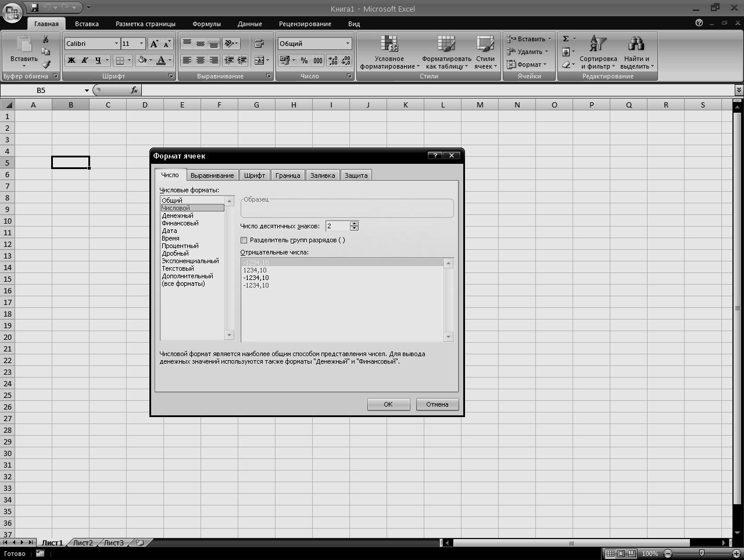
Task: Open the 'Лист2' sheet tab
Action: [x=83, y=543]
